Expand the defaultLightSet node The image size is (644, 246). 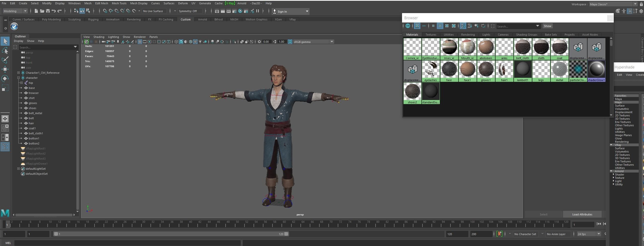(x=18, y=169)
